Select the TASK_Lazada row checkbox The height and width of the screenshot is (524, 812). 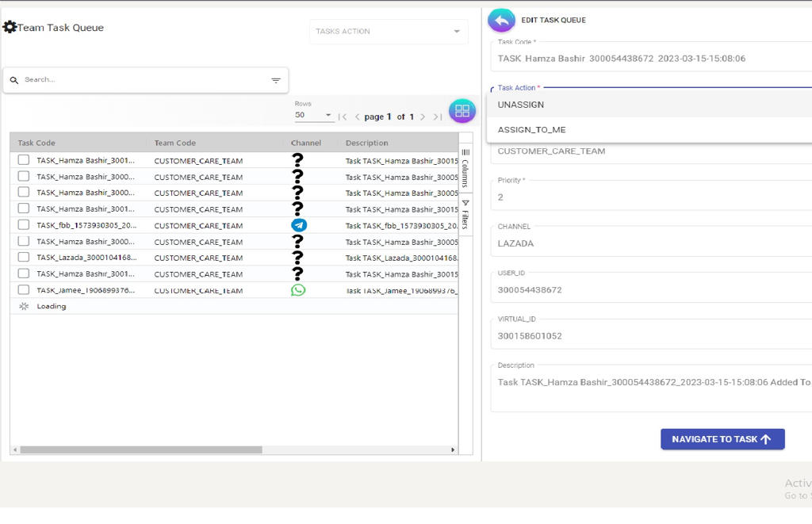[24, 258]
